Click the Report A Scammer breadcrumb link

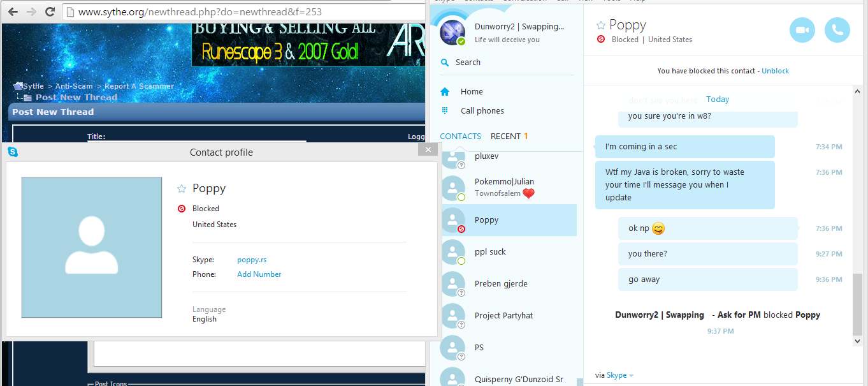(139, 86)
